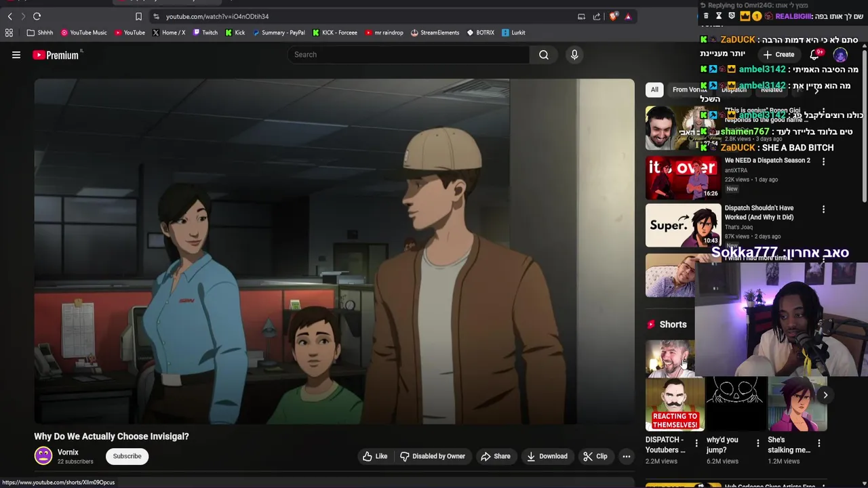Open the YouTube guide hamburger menu
This screenshot has width=868, height=488.
[16, 55]
